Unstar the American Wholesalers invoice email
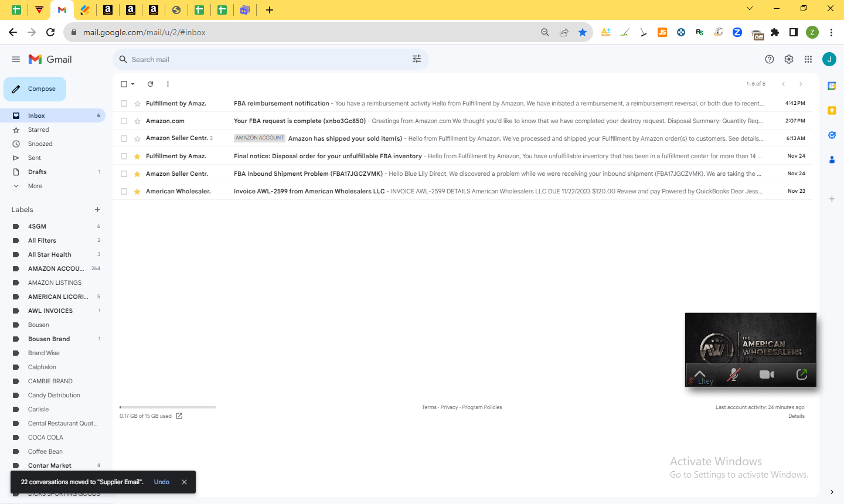This screenshot has height=504, width=844. [137, 192]
